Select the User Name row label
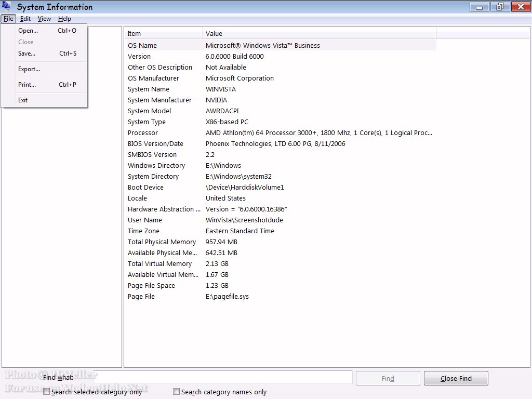Image resolution: width=532 pixels, height=399 pixels. (x=145, y=220)
